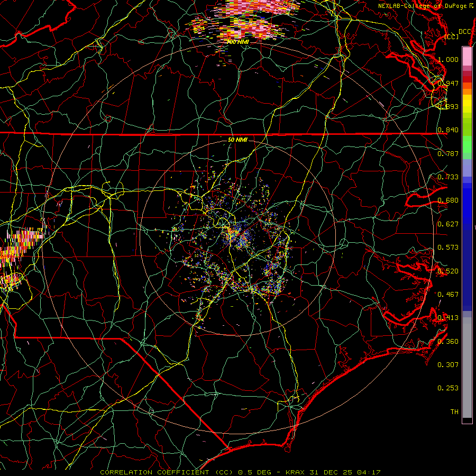Image resolution: width=476 pixels, height=476 pixels.
Task: Click the 0.840 scale value
Action: tap(448, 130)
